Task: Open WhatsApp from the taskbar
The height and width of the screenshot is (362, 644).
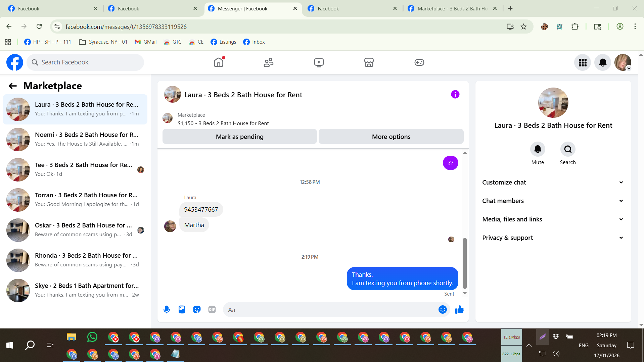Action: [92, 337]
